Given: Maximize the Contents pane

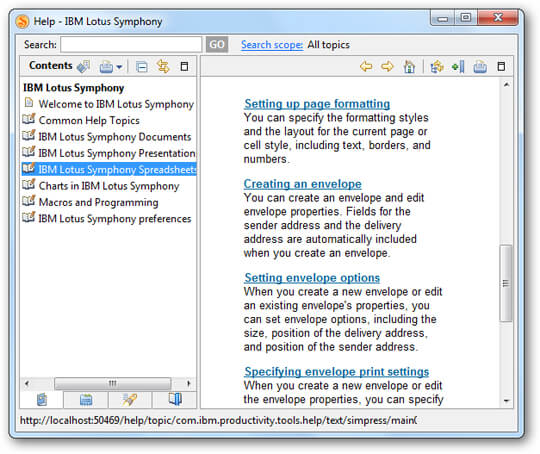Looking at the screenshot, I should tap(185, 66).
